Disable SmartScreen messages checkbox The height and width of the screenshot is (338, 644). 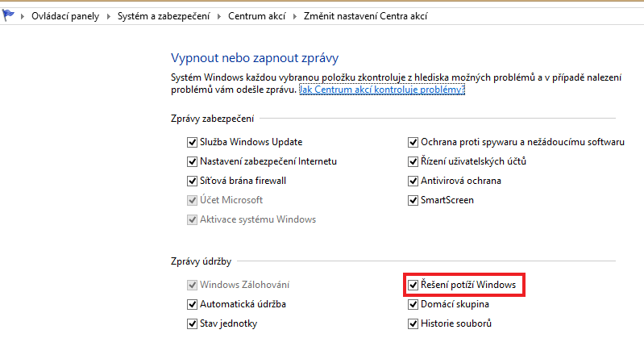tap(413, 200)
